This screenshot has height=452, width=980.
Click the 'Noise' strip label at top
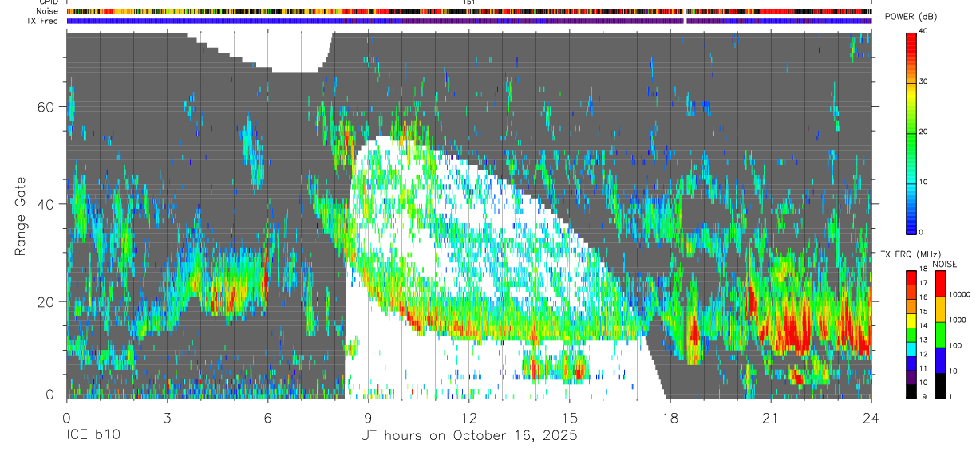click(x=47, y=11)
